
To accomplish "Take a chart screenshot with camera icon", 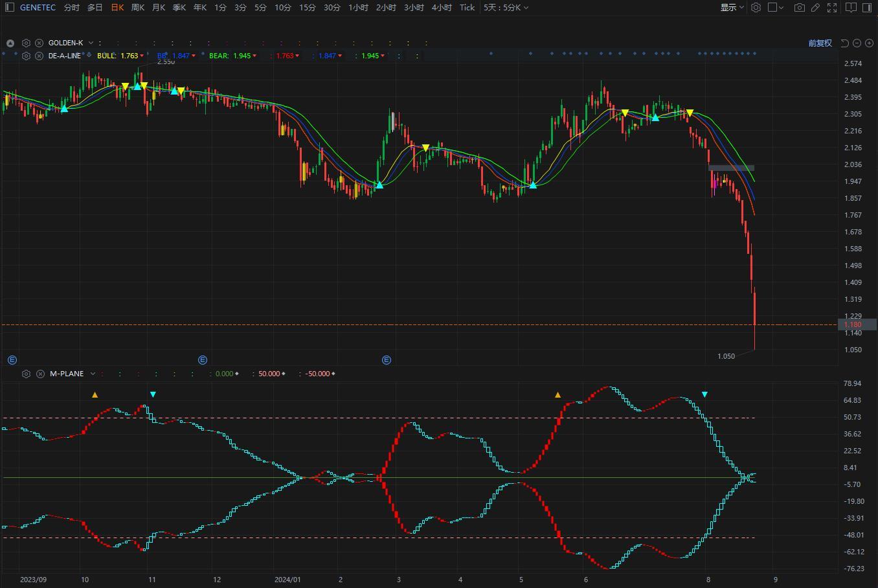I will pyautogui.click(x=800, y=7).
